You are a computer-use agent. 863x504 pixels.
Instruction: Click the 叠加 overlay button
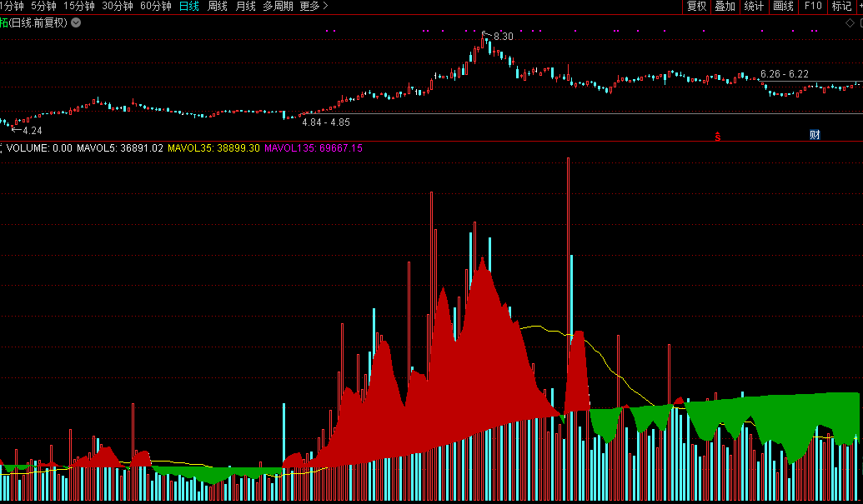725,7
